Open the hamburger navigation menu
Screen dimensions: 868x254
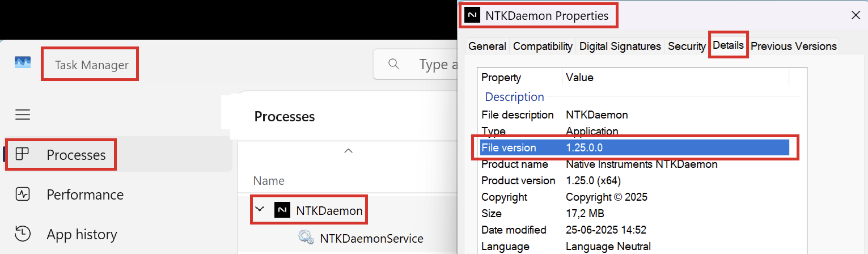click(x=22, y=115)
